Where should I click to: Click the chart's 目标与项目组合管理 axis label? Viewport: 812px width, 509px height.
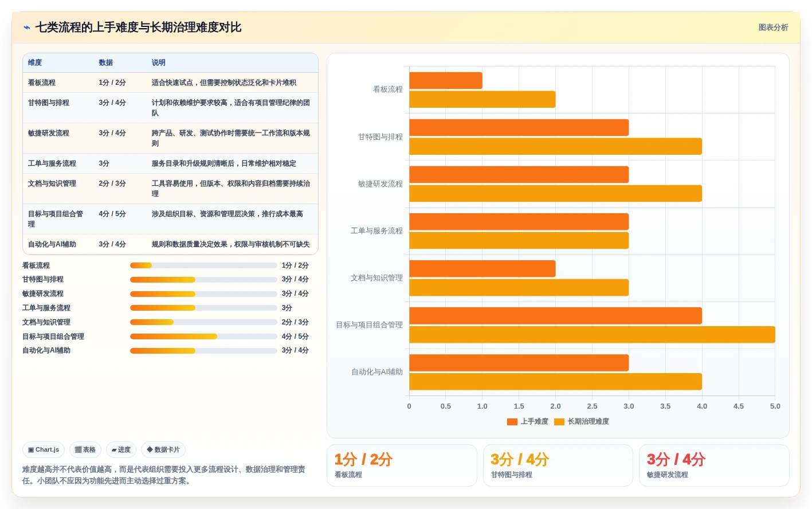click(370, 325)
